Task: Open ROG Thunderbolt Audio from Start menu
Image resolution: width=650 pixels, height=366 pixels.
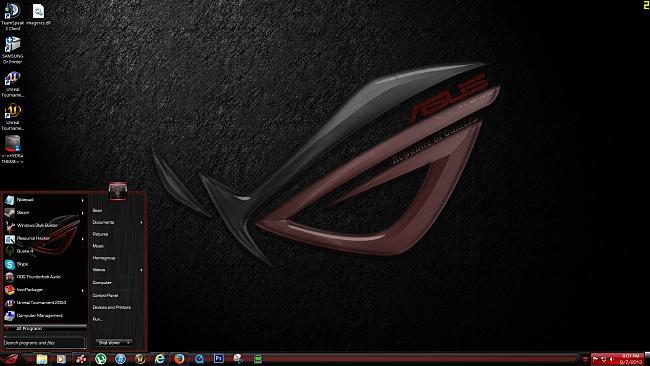Action: (x=44, y=277)
